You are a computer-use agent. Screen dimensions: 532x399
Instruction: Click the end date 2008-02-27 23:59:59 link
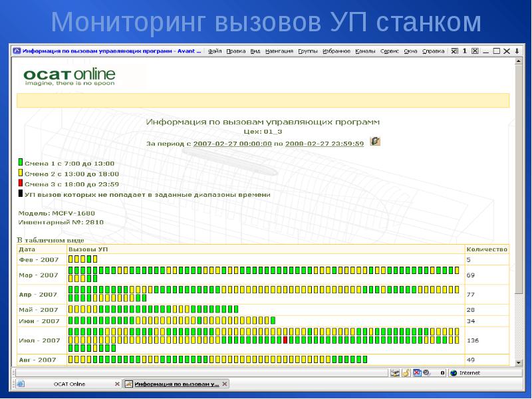tap(325, 143)
